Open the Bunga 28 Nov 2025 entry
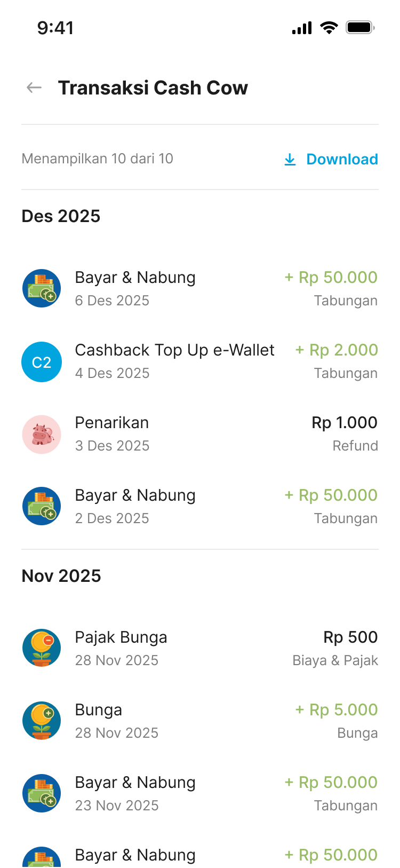The image size is (400, 868). 99,710
